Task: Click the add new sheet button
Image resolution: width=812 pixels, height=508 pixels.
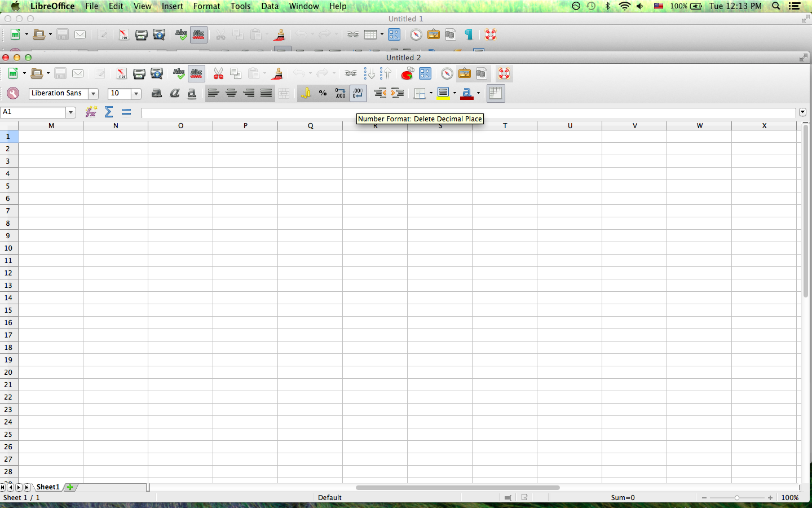Action: coord(70,487)
